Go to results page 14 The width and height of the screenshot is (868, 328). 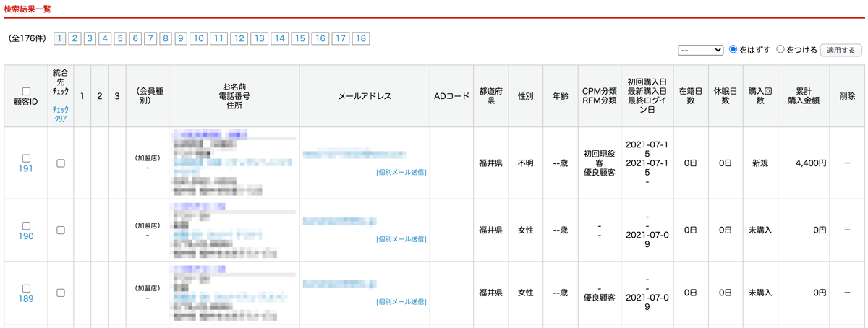tap(279, 38)
